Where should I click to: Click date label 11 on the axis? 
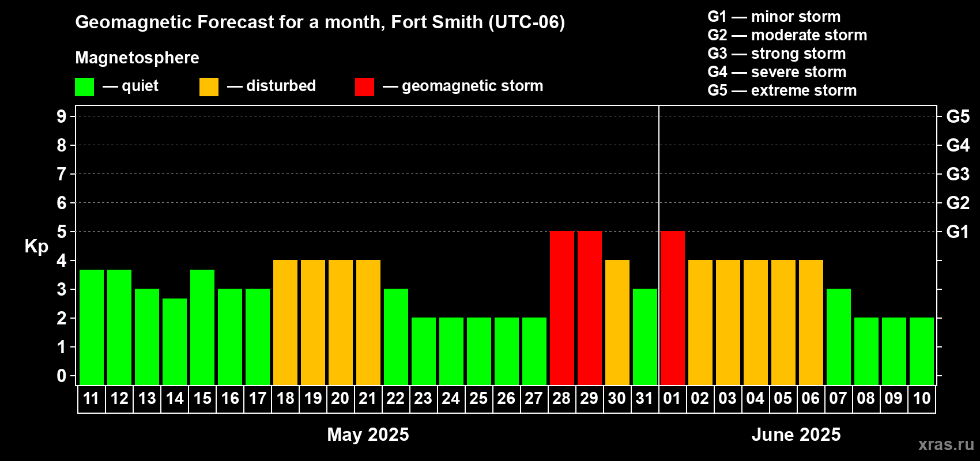point(91,399)
